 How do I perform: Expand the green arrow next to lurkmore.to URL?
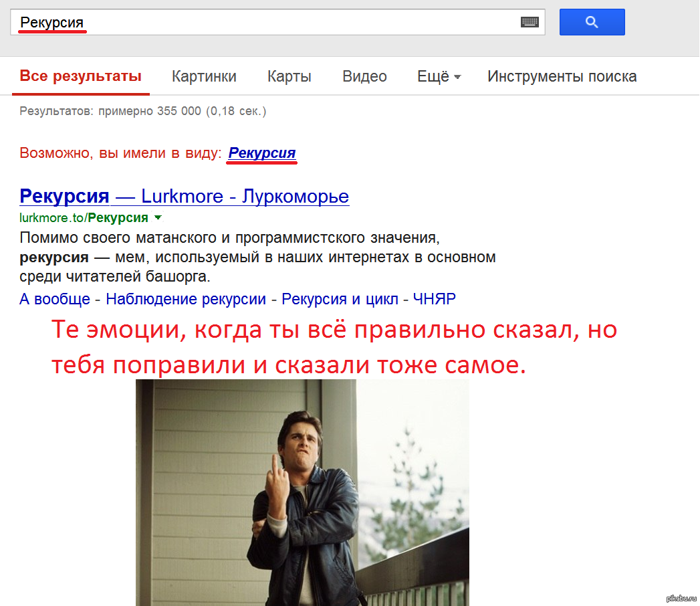(x=158, y=217)
